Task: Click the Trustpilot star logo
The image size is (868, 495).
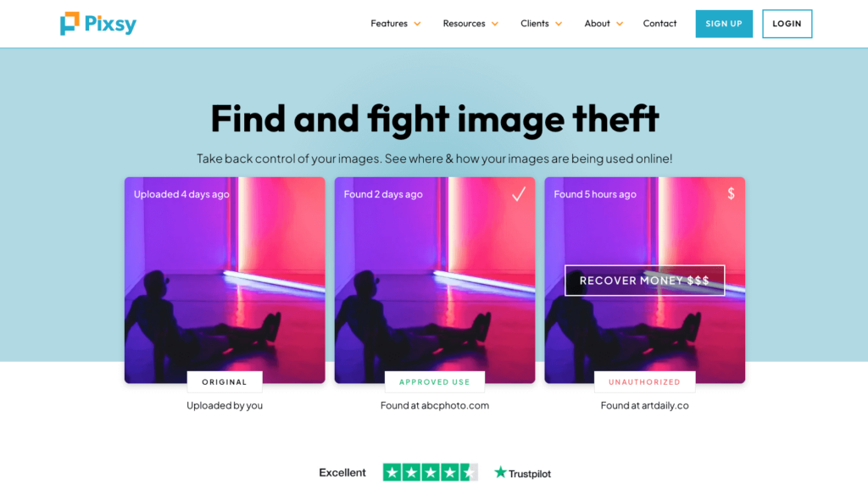Action: pyautogui.click(x=500, y=472)
